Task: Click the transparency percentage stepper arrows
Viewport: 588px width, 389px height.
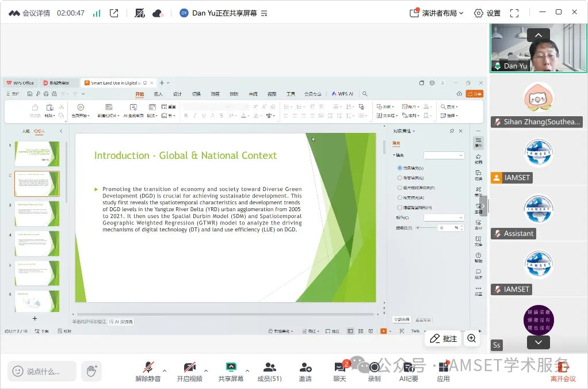Action: (x=462, y=228)
